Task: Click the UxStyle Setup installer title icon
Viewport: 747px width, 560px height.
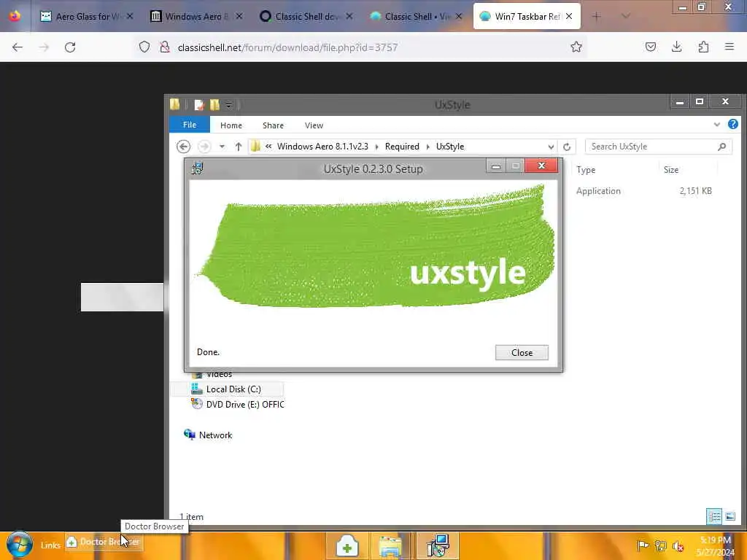Action: [197, 168]
